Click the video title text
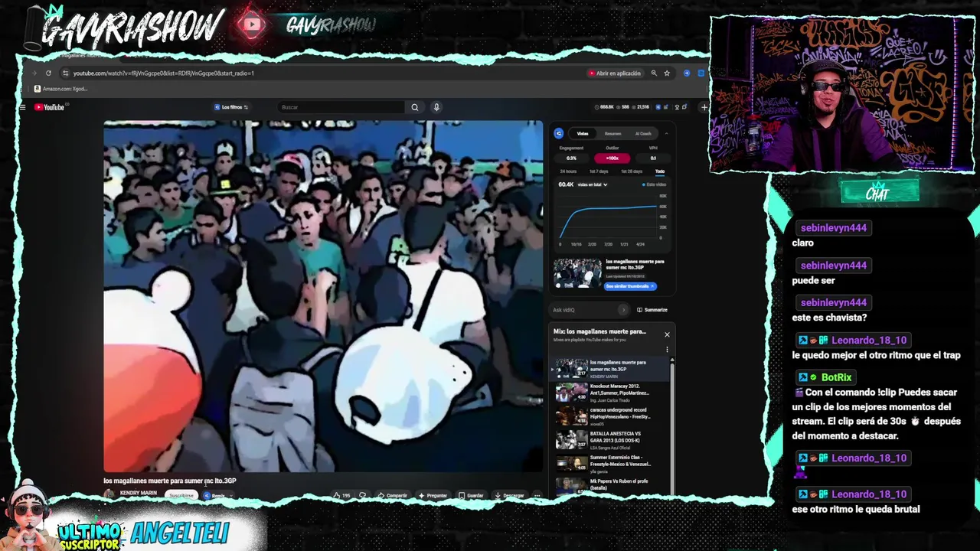The image size is (980, 551). (170, 481)
